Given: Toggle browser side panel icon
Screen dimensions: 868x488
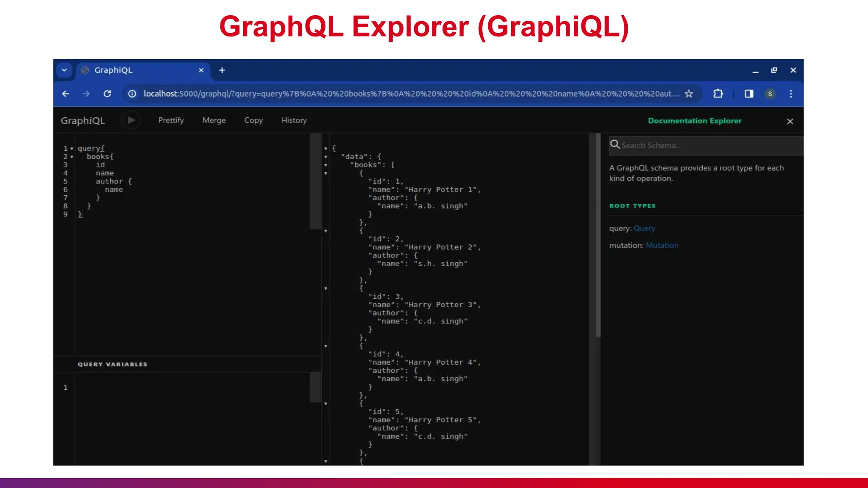Looking at the screenshot, I should [x=749, y=94].
